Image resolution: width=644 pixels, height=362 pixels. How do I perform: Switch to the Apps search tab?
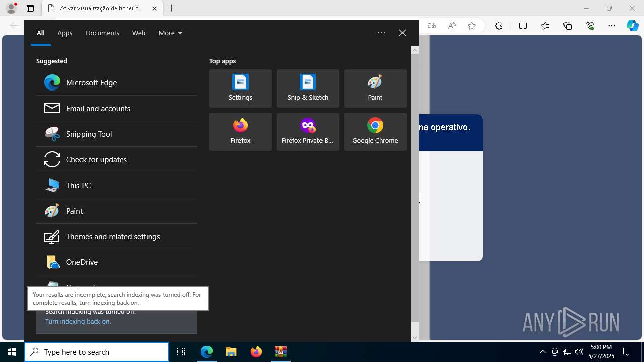click(x=65, y=33)
